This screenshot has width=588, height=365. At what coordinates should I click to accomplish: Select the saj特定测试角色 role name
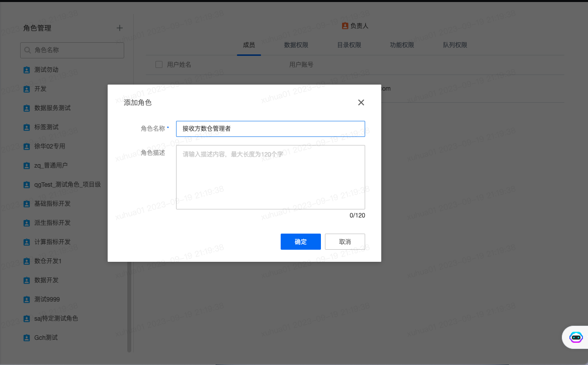coord(56,319)
